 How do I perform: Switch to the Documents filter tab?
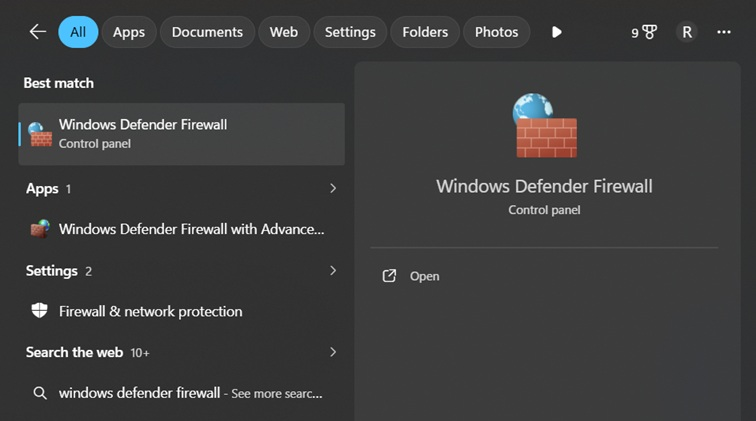(x=207, y=32)
